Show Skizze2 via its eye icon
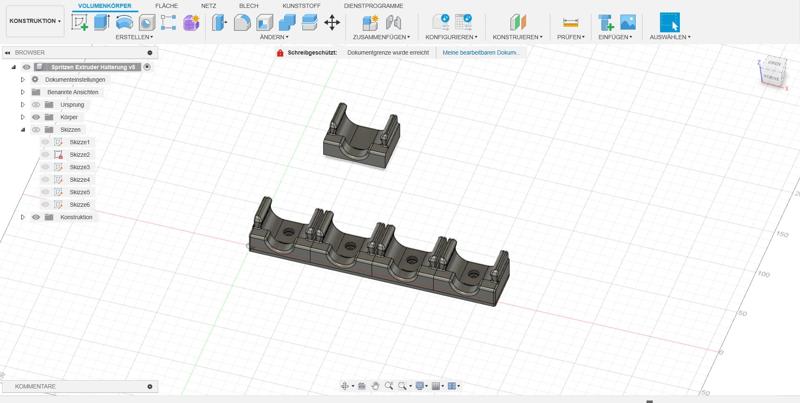The image size is (800, 403). point(45,155)
